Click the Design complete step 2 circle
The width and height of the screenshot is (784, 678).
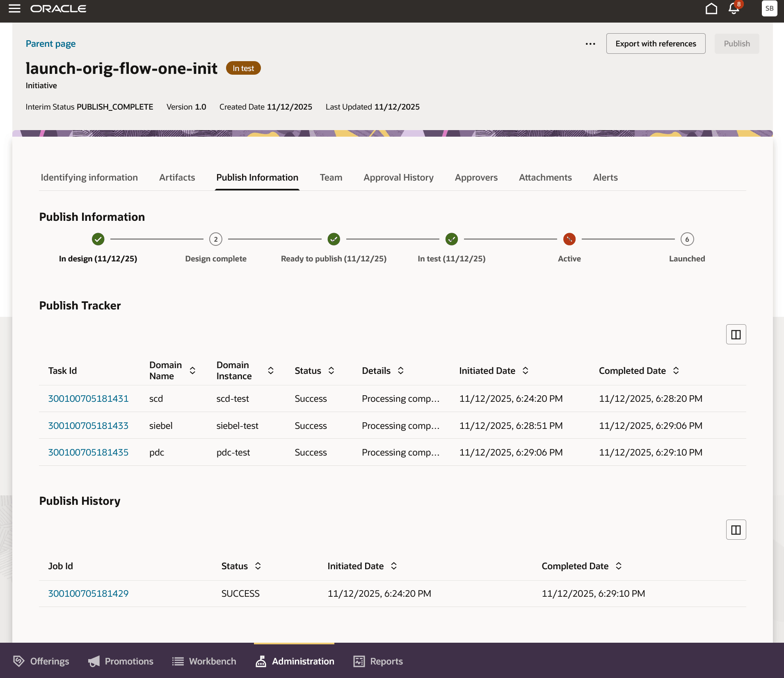click(216, 239)
